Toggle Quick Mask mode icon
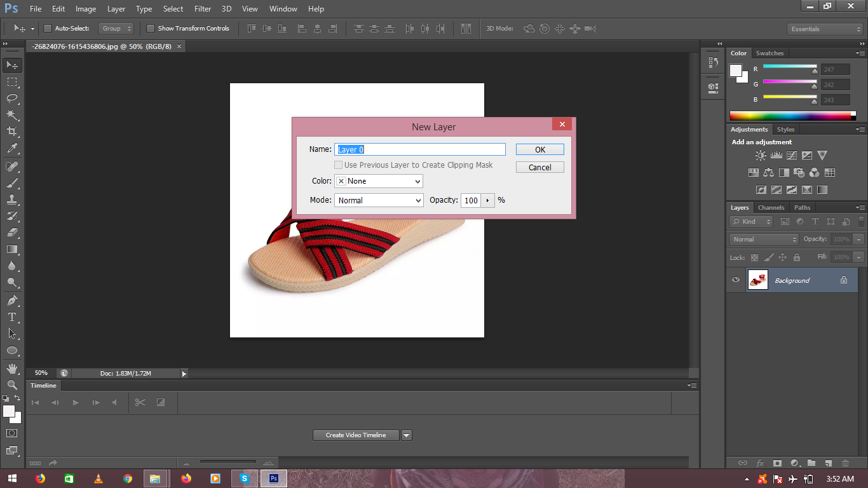The image size is (868, 488). pos(12,433)
